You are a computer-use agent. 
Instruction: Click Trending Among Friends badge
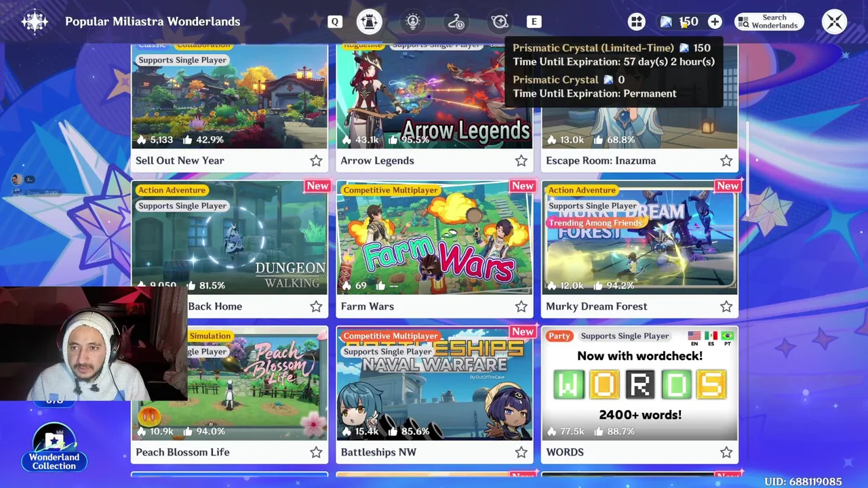595,223
